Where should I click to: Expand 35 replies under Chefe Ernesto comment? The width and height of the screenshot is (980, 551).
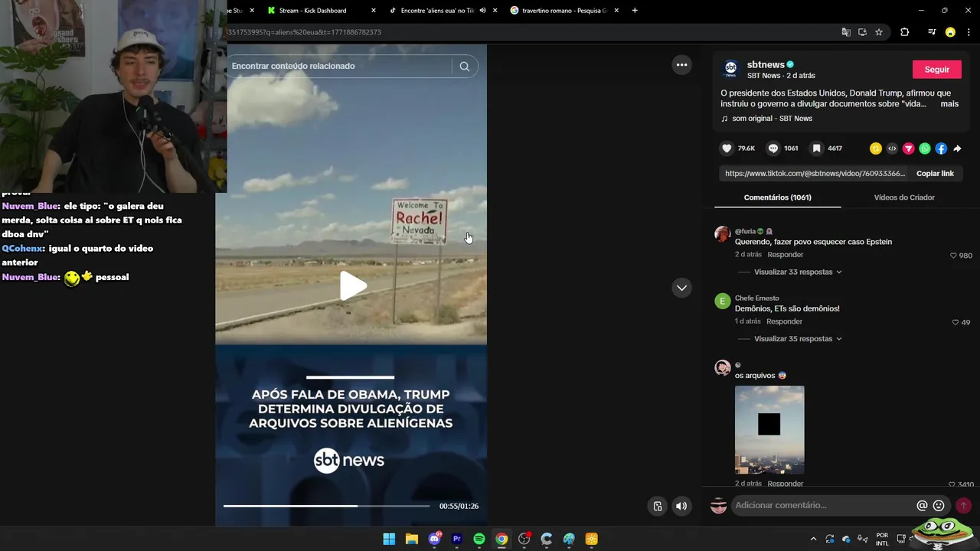(x=798, y=338)
